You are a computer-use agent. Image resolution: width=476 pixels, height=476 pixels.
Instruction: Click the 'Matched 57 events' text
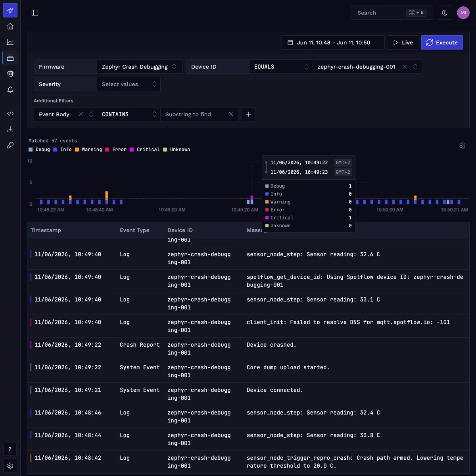pos(53,141)
